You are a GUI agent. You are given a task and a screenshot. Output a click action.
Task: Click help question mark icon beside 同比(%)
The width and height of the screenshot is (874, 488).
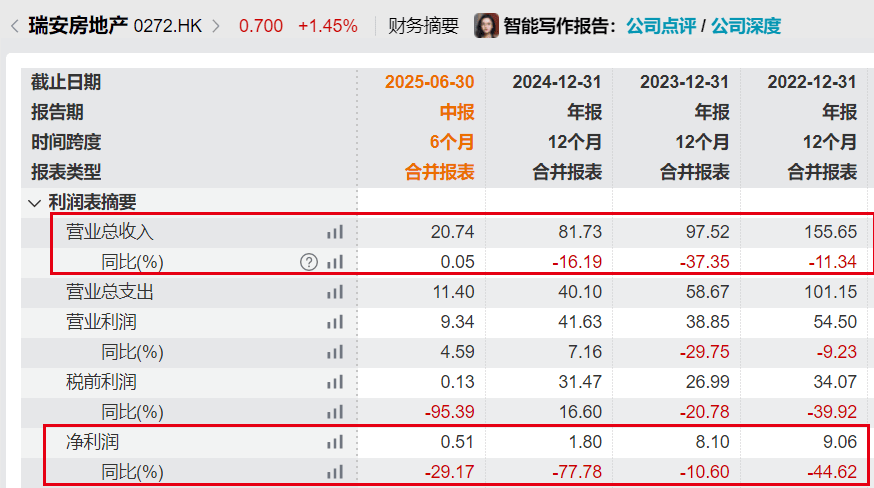pos(309,262)
